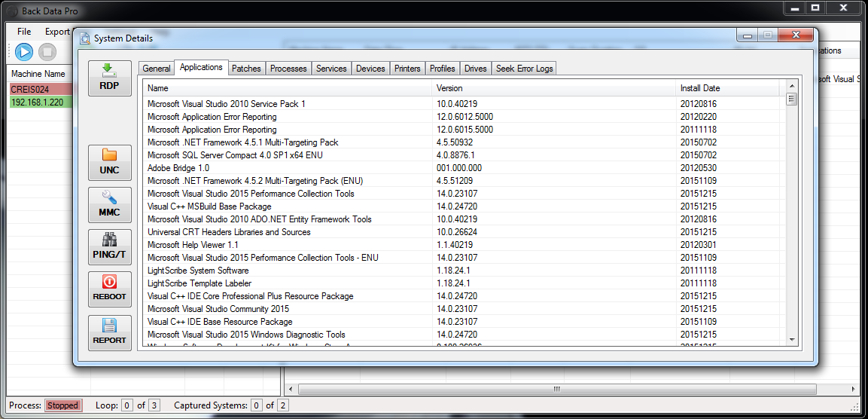Open the Export menu
868x419 pixels.
(57, 32)
